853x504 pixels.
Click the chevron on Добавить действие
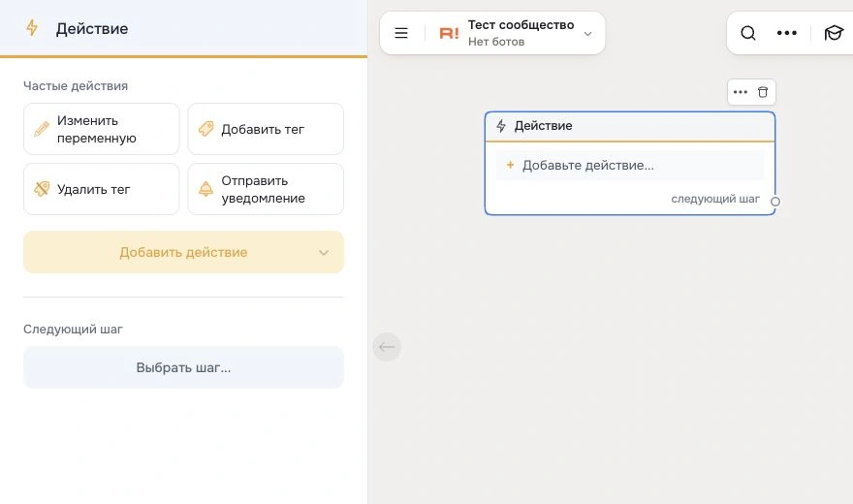[324, 253]
